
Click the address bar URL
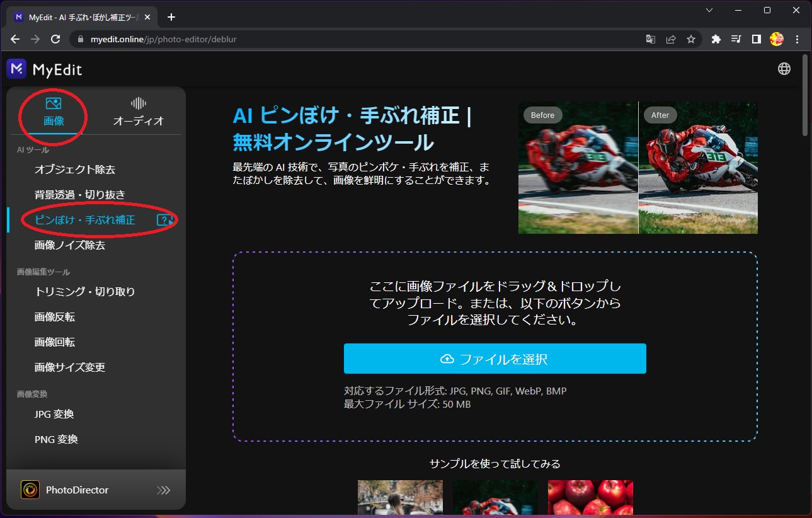(x=163, y=39)
